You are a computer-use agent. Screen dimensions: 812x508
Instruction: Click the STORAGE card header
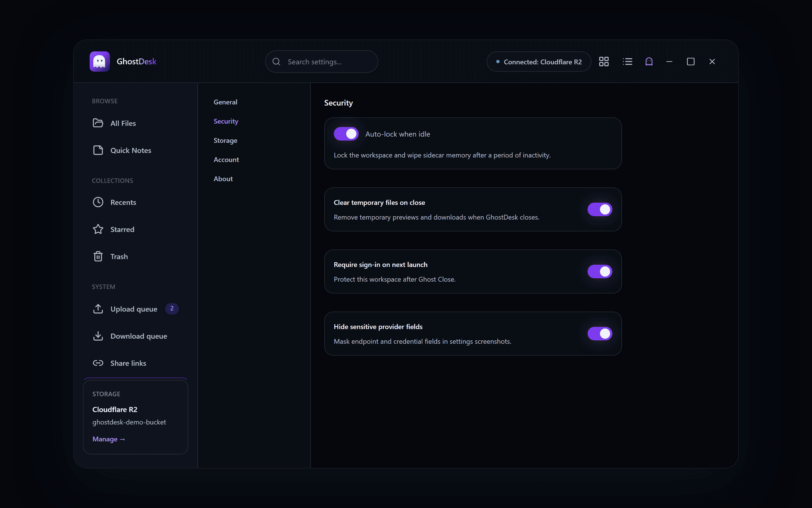(x=106, y=394)
